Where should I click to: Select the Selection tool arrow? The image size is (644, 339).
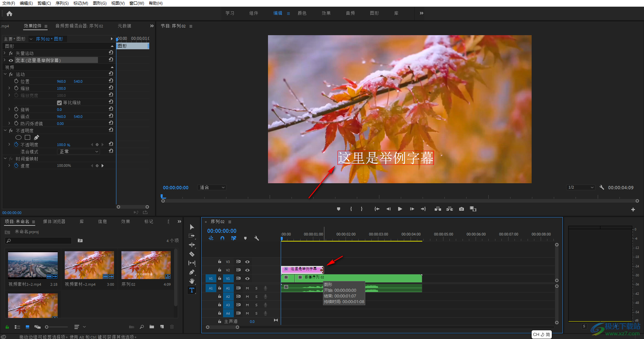192,227
